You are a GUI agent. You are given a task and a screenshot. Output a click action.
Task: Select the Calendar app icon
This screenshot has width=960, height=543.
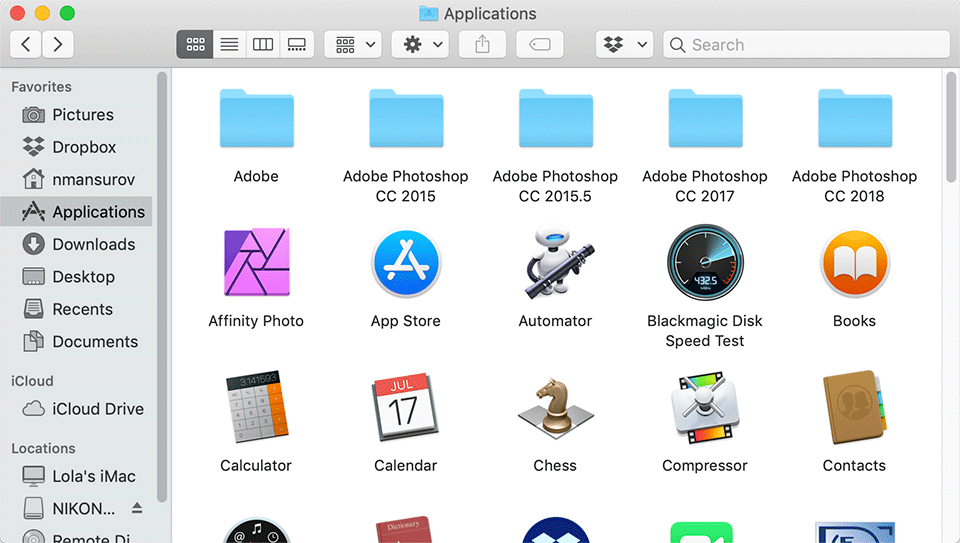(405, 406)
